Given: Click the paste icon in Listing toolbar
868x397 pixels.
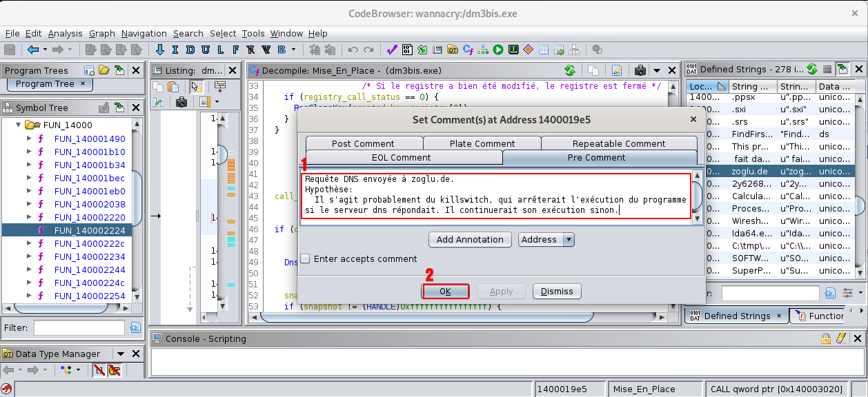Looking at the screenshot, I should pyautogui.click(x=173, y=87).
